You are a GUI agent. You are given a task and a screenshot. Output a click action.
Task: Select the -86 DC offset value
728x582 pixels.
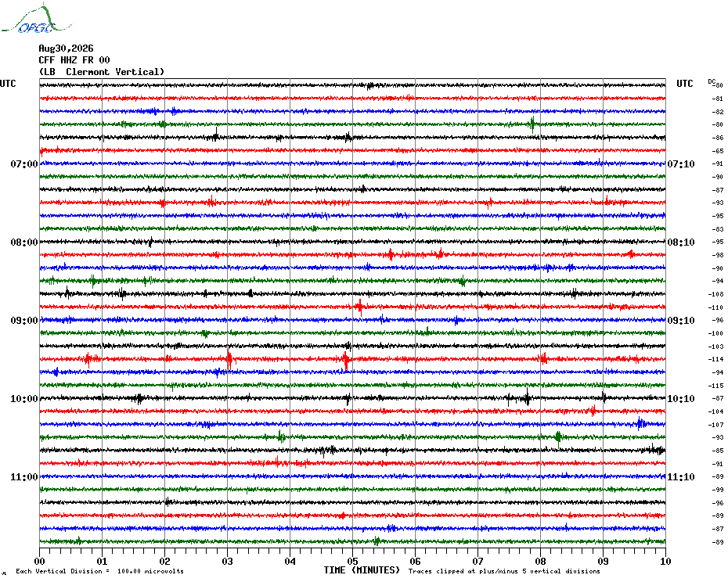coord(717,138)
